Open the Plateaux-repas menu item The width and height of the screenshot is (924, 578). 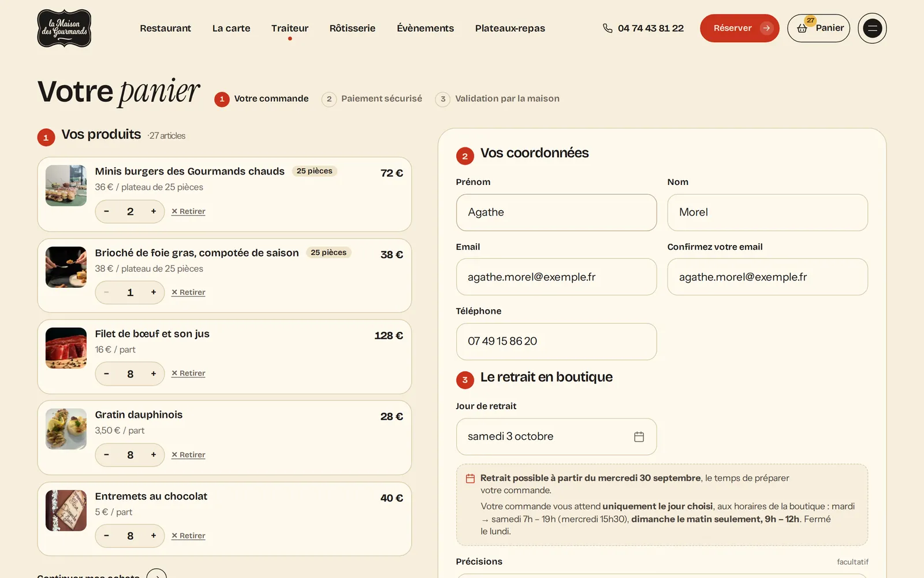[510, 28]
